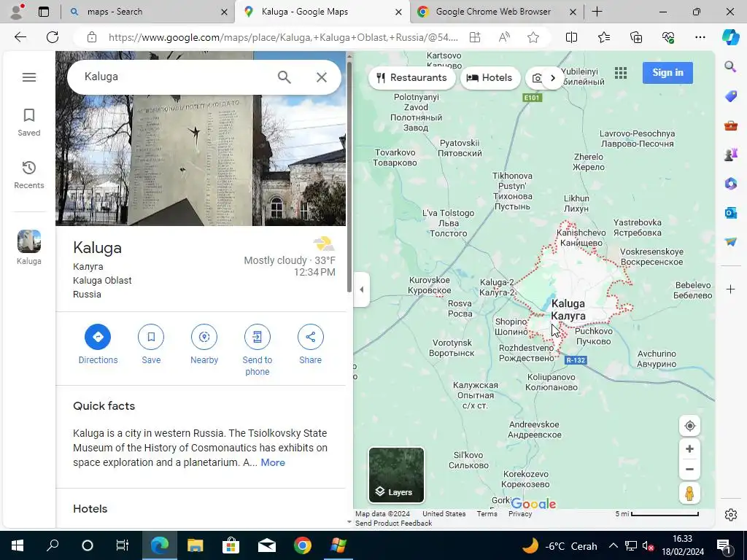Send Kaluga to phone
747x560 pixels.
coord(258,350)
